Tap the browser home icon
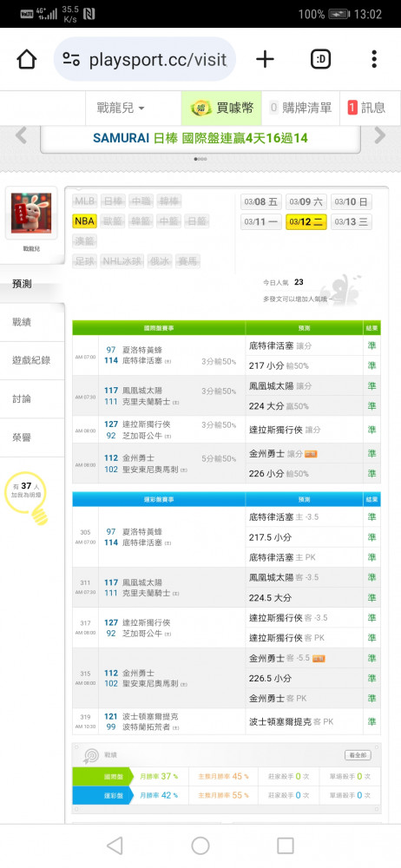Viewport: 401px width, 868px height. 27,59
